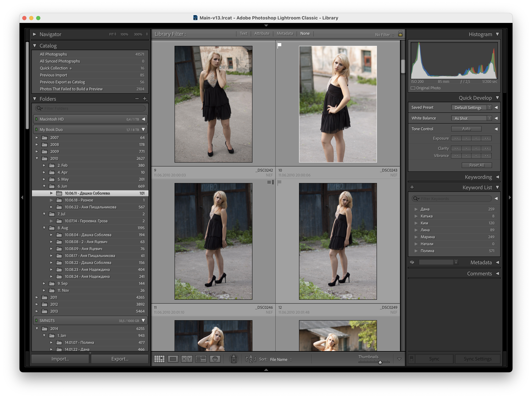532x398 pixels.
Task: Select the Metadata library filter
Action: pyautogui.click(x=285, y=33)
